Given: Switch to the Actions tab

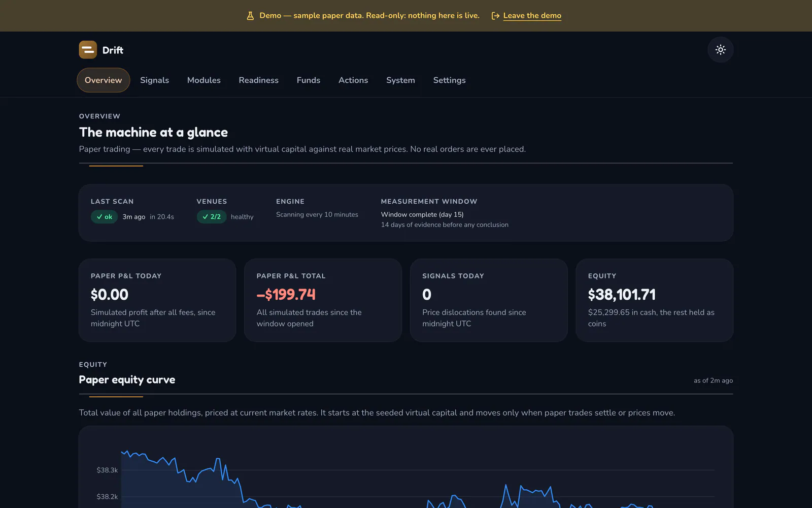Looking at the screenshot, I should pos(353,80).
